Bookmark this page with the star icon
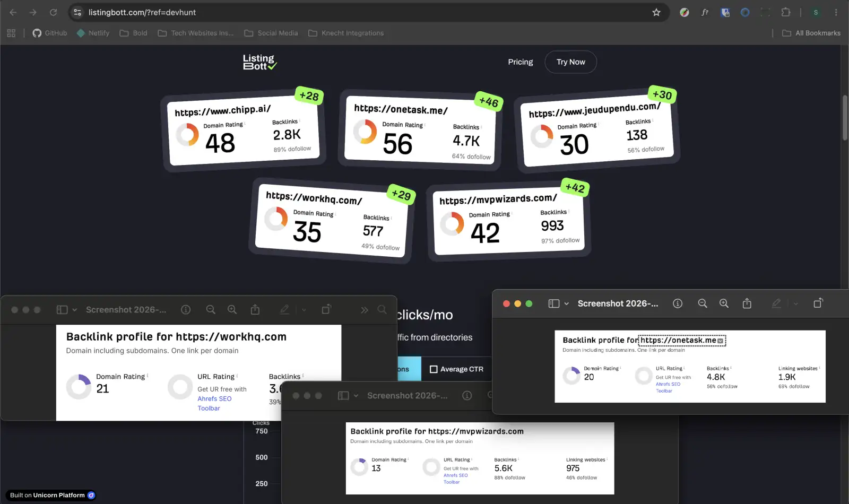849x504 pixels. coord(656,12)
